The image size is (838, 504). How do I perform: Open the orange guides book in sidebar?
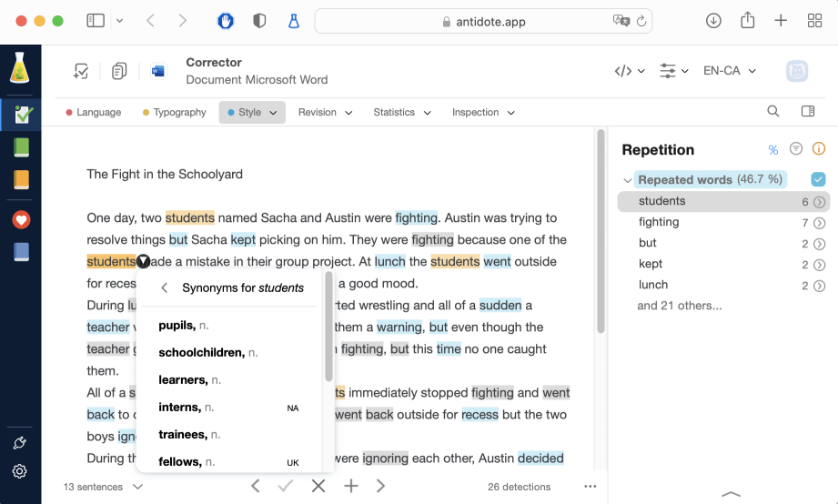coord(21,180)
